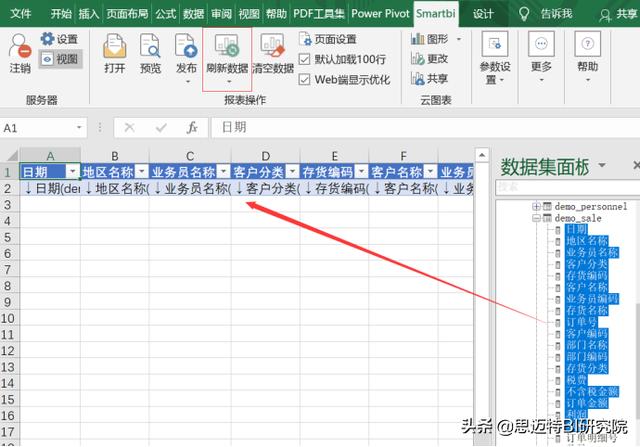Click the 共享 share button at top right
The image size is (640, 447).
click(x=618, y=14)
